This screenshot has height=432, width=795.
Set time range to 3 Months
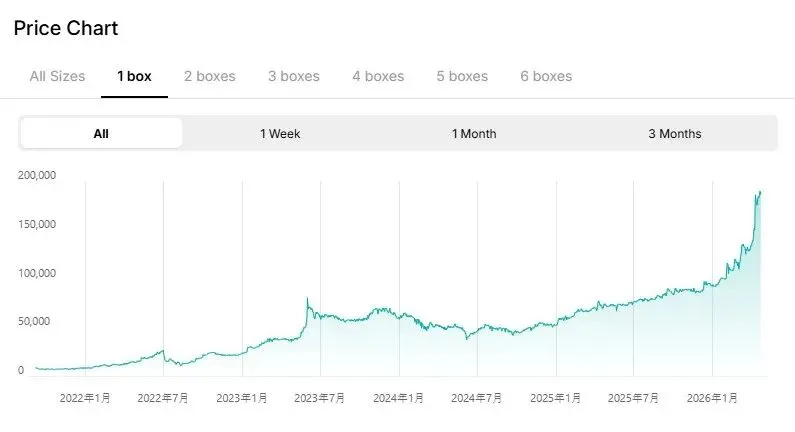pos(674,133)
